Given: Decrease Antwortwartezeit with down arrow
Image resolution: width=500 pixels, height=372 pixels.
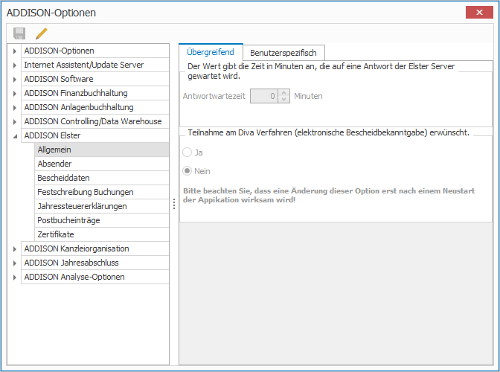Looking at the screenshot, I should pos(284,99).
